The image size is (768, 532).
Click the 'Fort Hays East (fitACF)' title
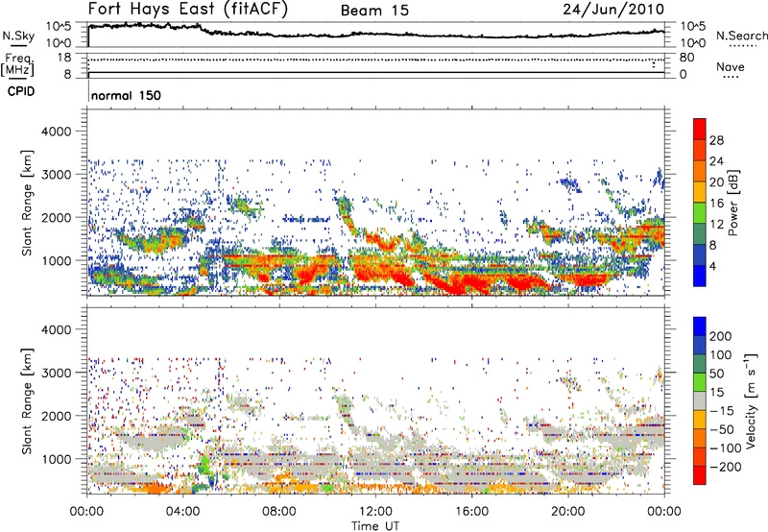point(187,9)
